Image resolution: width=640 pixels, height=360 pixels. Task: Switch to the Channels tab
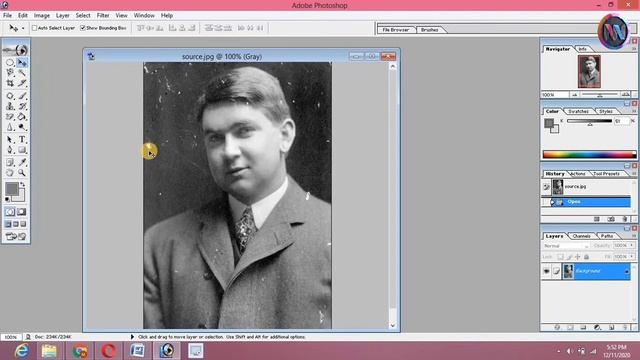coord(582,236)
